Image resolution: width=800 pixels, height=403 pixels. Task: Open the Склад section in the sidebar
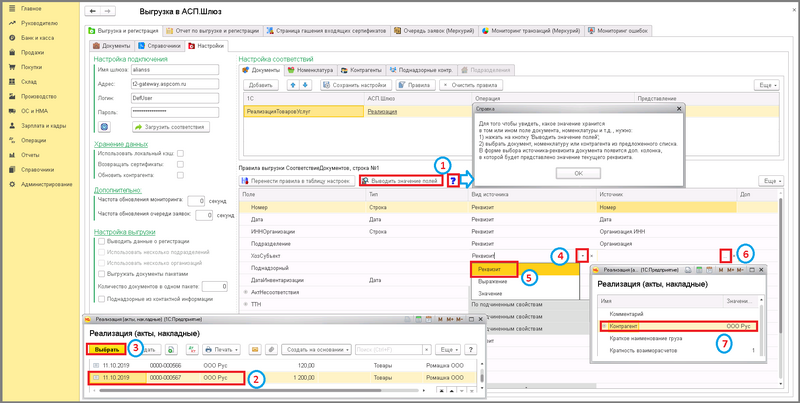point(29,82)
